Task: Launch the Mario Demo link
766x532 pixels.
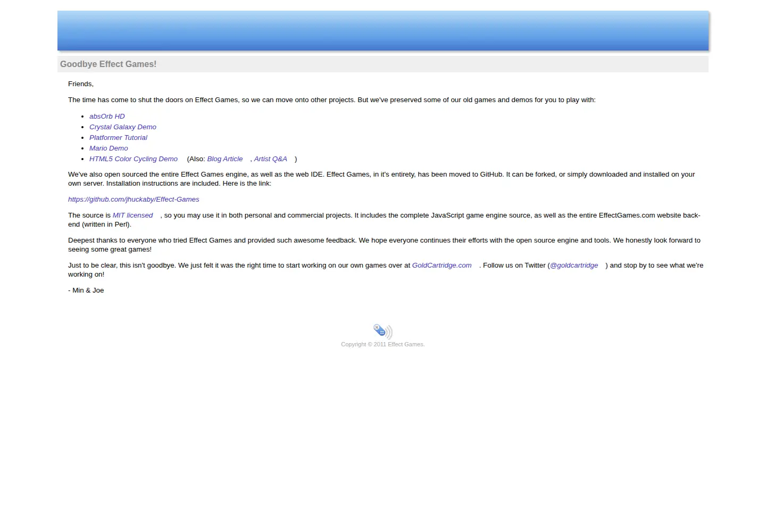Action: click(109, 148)
